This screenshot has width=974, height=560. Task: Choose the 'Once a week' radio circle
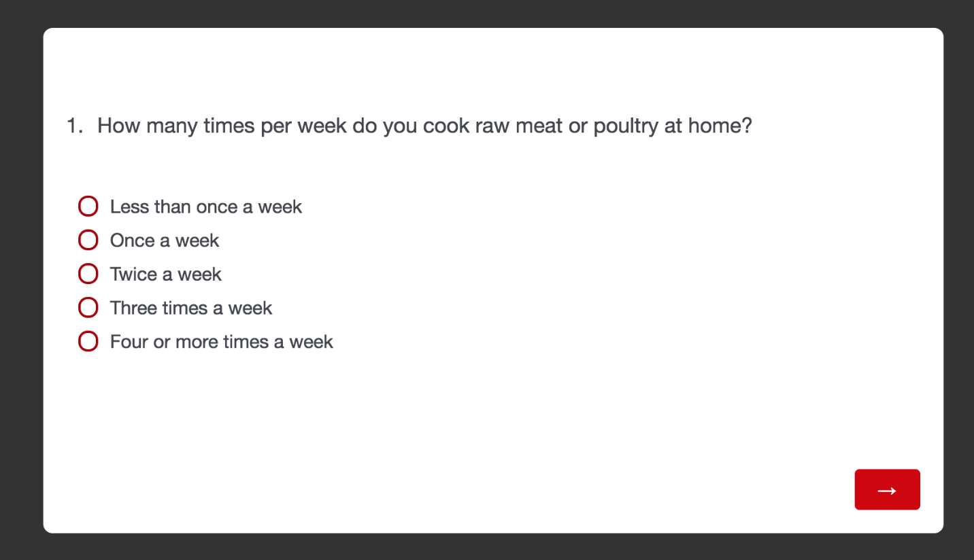coord(88,240)
